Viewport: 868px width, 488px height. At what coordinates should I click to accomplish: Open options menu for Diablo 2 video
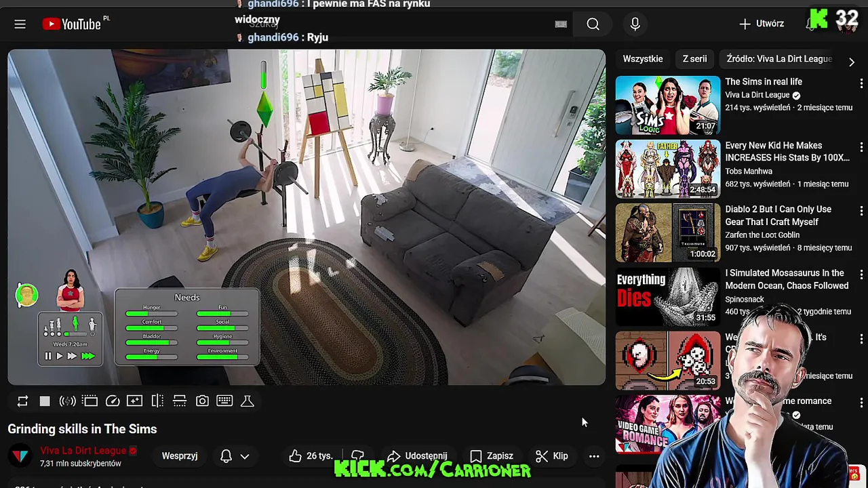[861, 211]
